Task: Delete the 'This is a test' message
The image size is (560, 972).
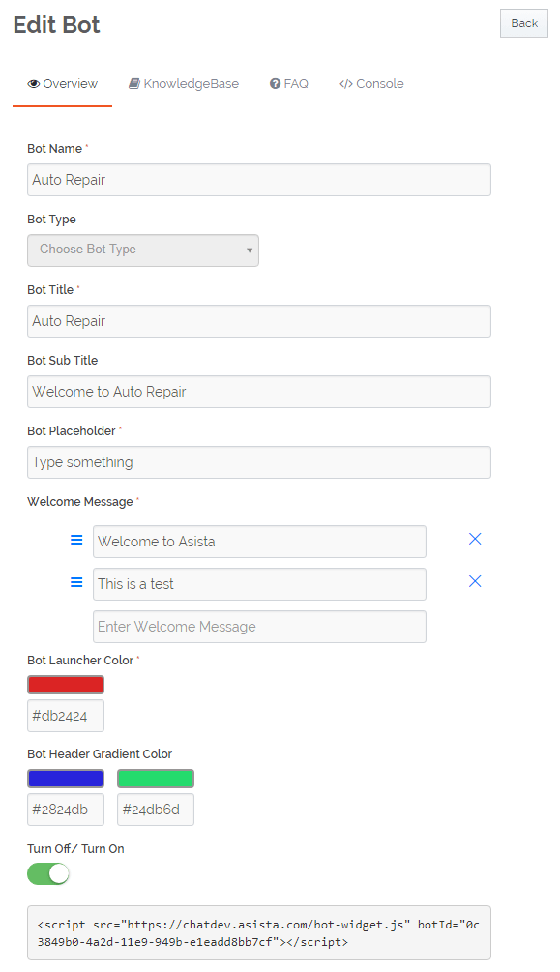Action: click(x=475, y=581)
